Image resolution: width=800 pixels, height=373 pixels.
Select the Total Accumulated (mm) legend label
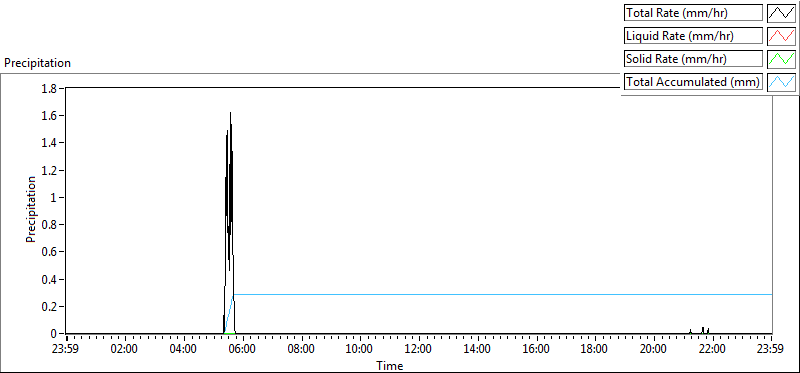693,82
